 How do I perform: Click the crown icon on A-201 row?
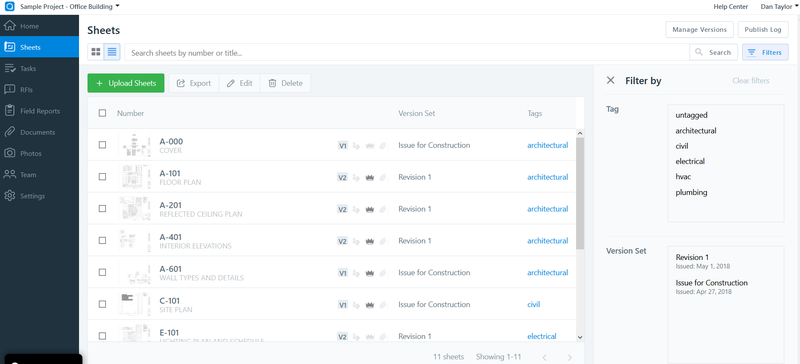[x=370, y=209]
